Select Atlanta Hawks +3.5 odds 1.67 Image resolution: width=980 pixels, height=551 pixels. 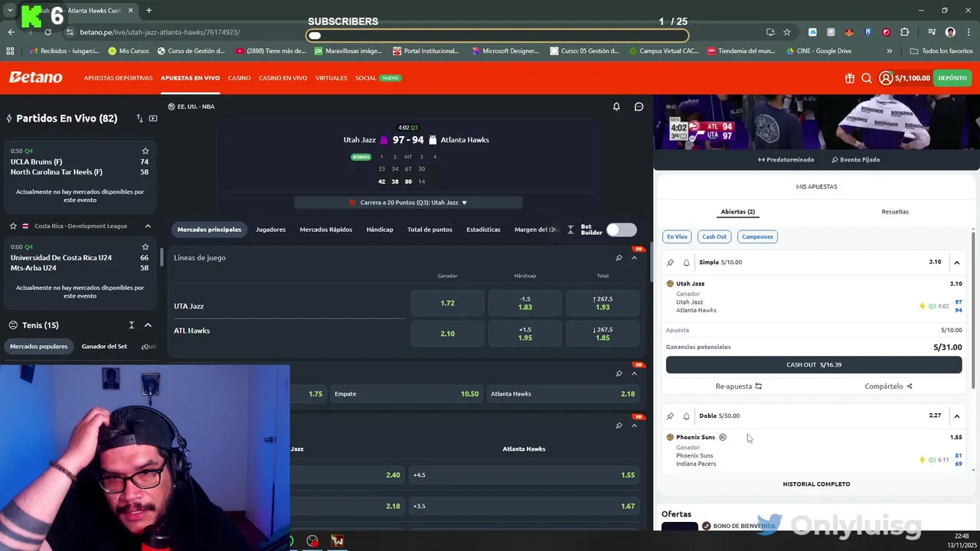tap(524, 506)
